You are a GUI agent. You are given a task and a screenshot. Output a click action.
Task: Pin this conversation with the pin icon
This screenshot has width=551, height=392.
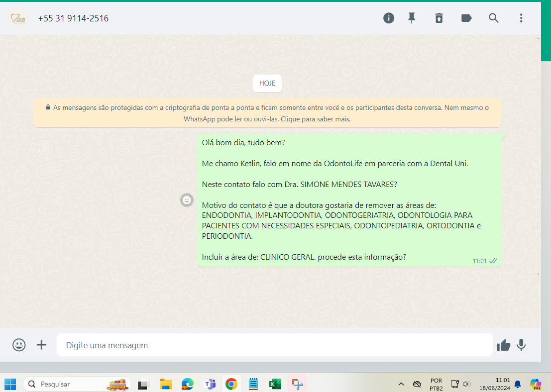412,18
